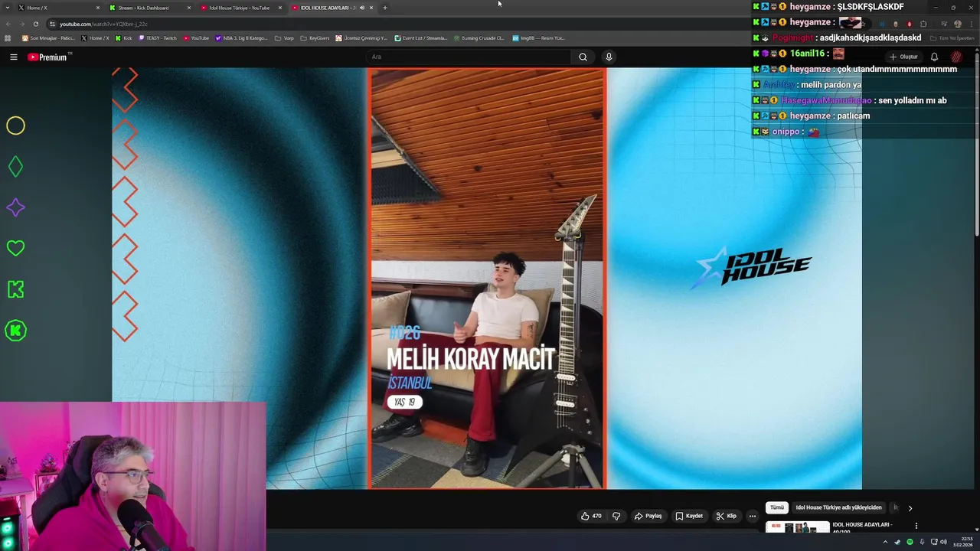Open the Burning Crusade bookmark
This screenshot has width=980, height=551.
coord(479,38)
